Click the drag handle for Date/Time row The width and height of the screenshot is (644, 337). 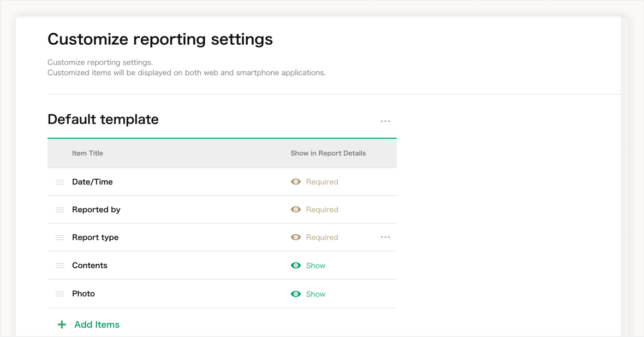60,182
